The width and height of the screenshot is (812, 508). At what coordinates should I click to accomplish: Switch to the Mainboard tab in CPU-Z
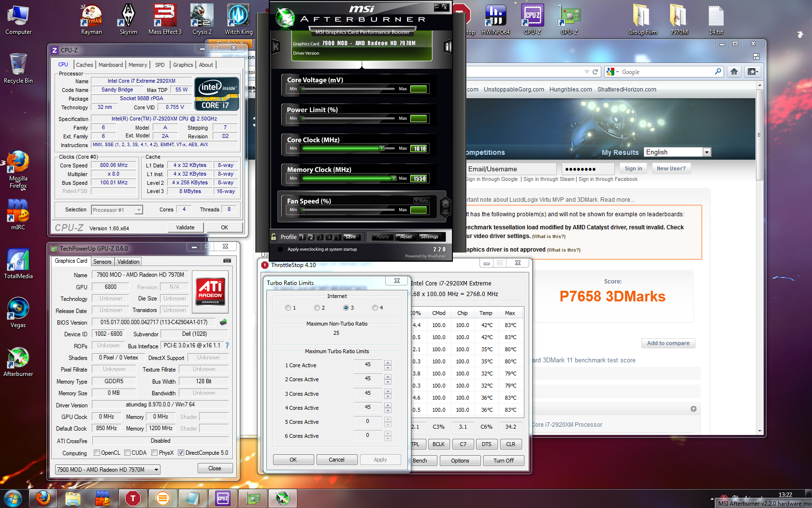pyautogui.click(x=111, y=65)
